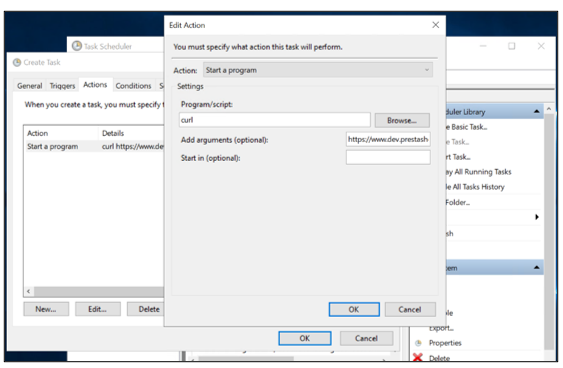Confirm Create Task window with OK
This screenshot has height=368, width=563.
click(305, 338)
